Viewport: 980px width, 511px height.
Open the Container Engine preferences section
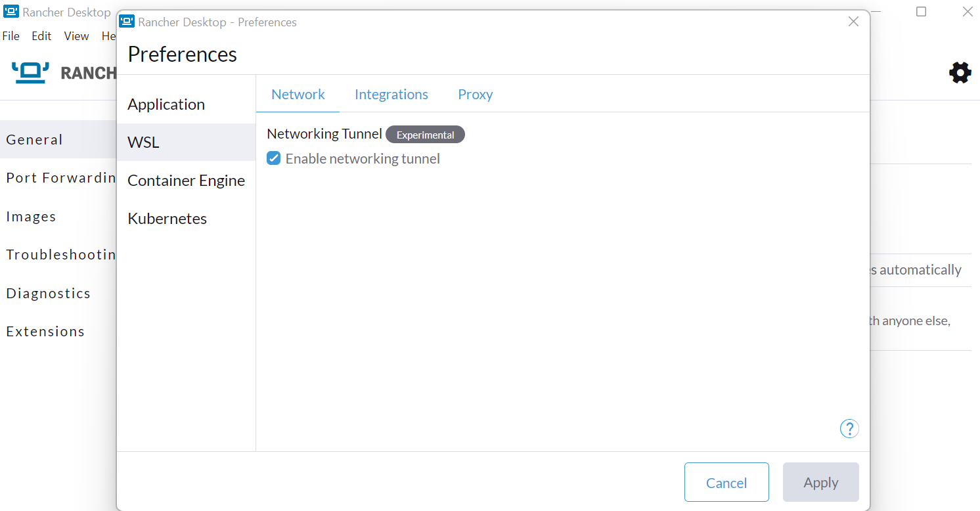(x=186, y=181)
